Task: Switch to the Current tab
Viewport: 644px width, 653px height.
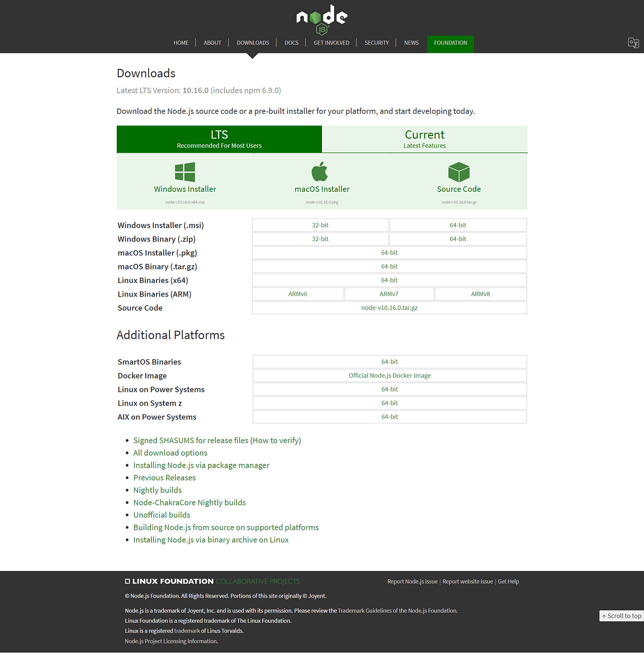Action: tap(424, 139)
